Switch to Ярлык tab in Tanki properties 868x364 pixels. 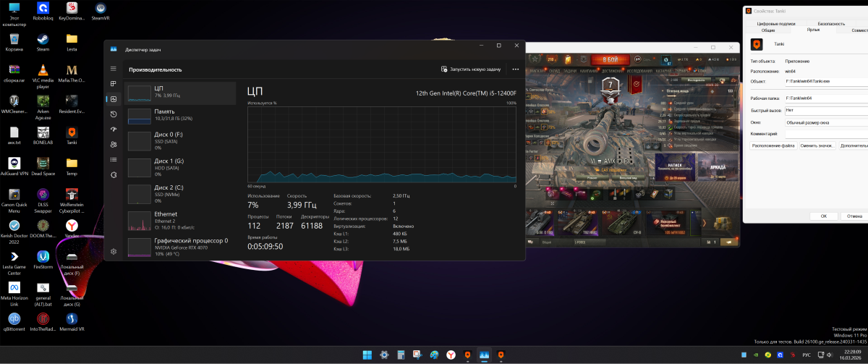813,30
